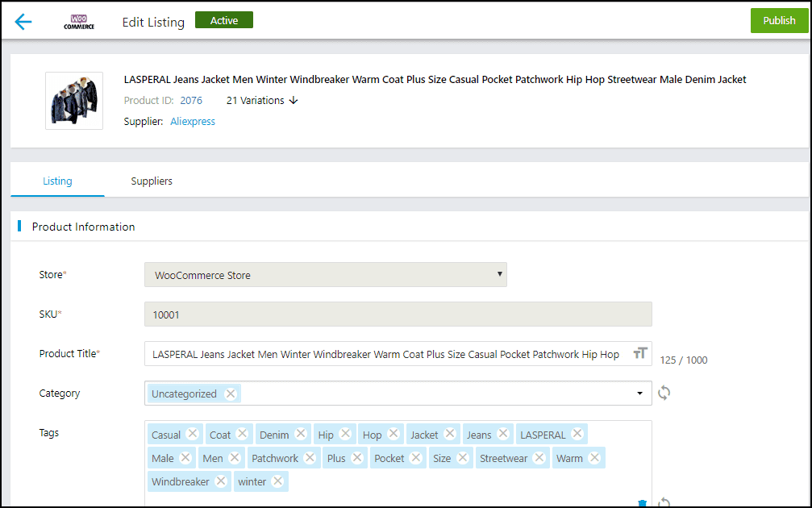812x508 pixels.
Task: Refresh the category list
Action: (x=664, y=393)
